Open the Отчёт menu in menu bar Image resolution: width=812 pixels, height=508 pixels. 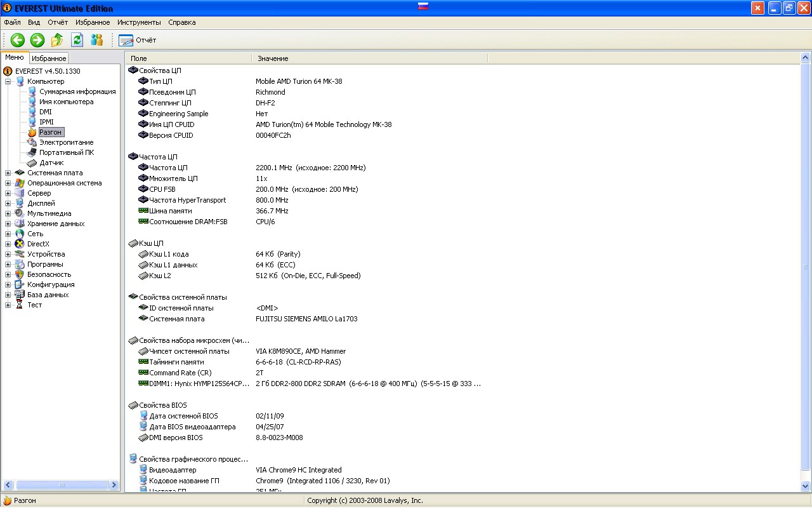58,22
